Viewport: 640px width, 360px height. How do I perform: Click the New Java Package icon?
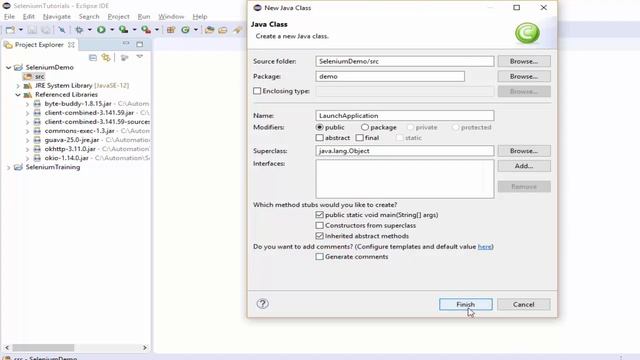point(171,30)
